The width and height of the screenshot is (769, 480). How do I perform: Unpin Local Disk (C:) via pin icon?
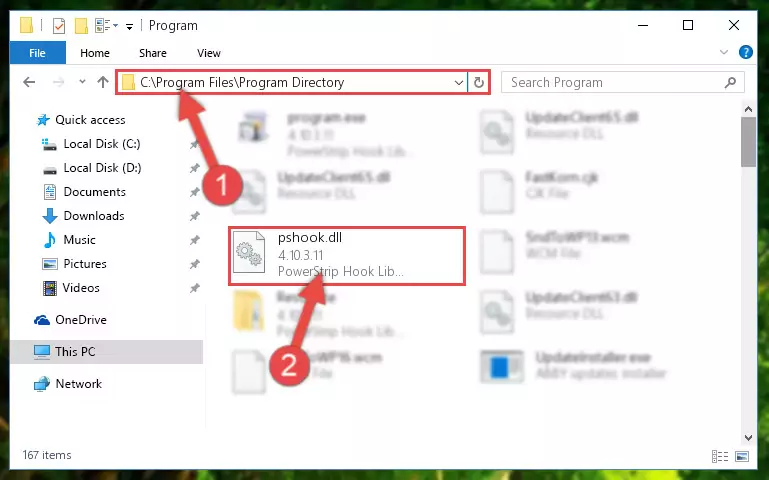(x=195, y=145)
